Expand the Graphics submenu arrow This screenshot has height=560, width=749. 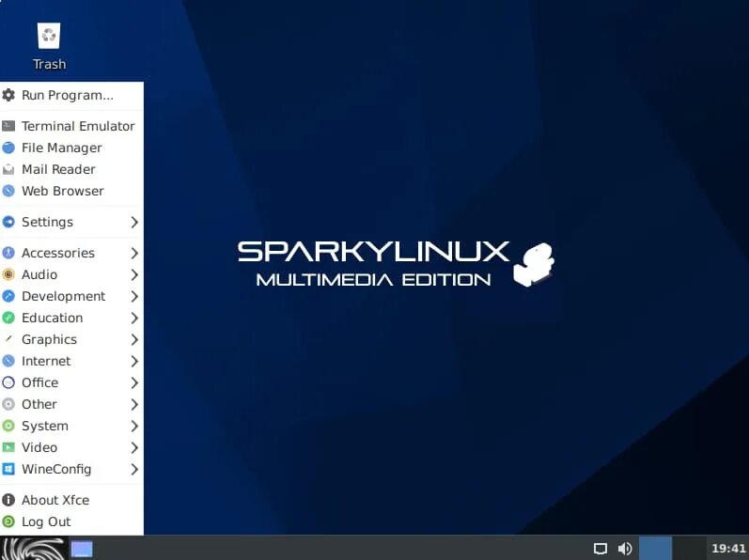click(x=134, y=339)
